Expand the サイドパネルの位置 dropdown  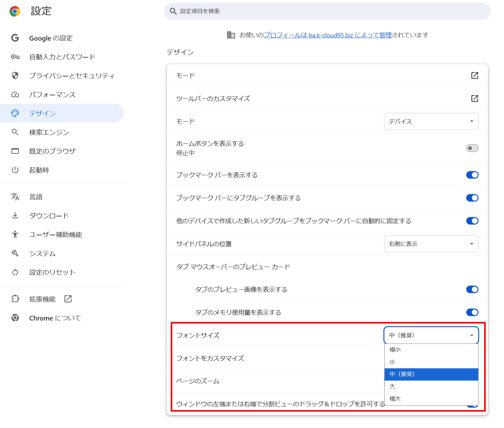click(x=431, y=244)
